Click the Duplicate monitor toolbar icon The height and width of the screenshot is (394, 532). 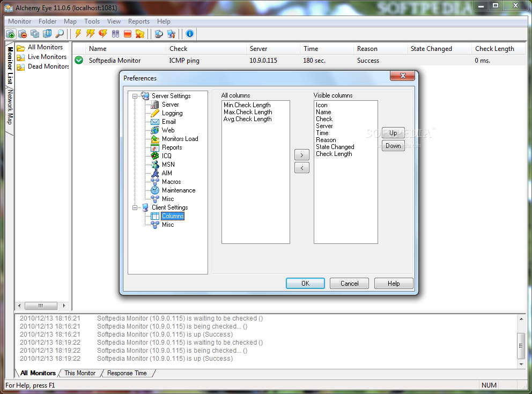(35, 34)
